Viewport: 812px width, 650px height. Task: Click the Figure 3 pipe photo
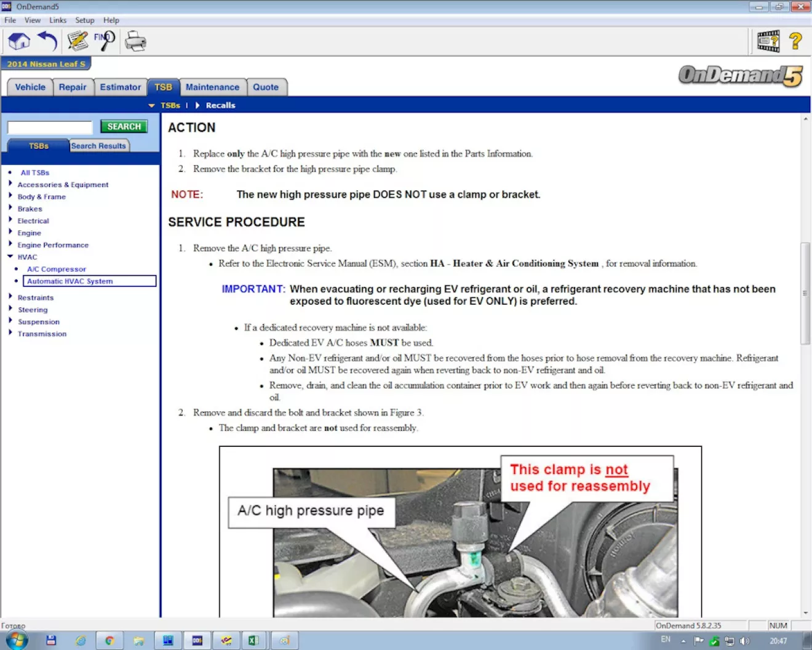476,543
